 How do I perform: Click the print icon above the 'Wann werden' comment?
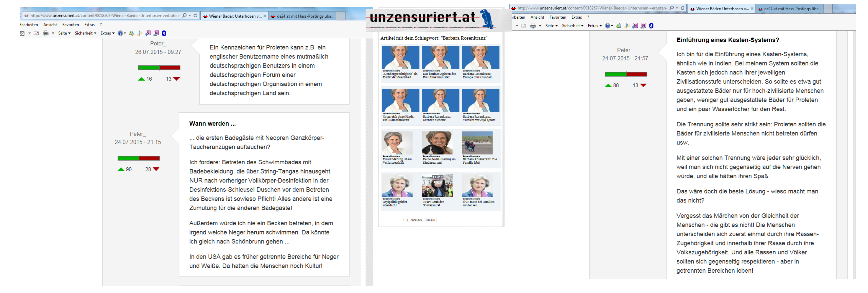click(46, 33)
